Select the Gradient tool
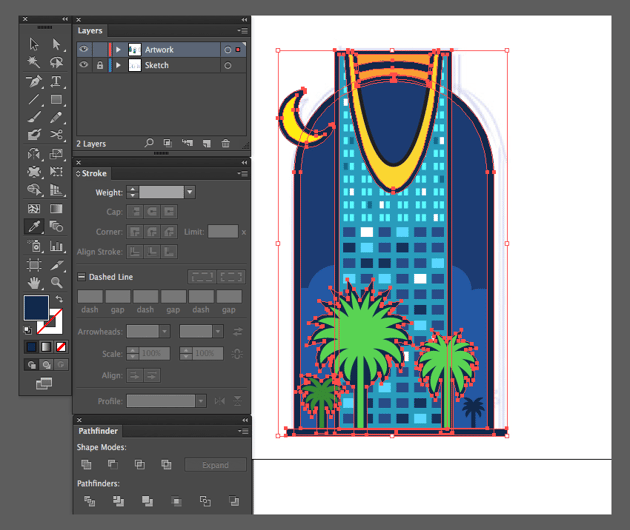 pyautogui.click(x=56, y=209)
